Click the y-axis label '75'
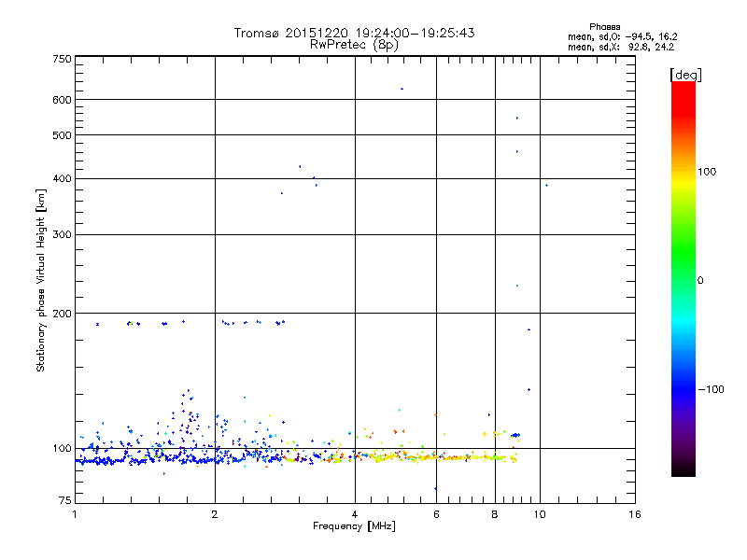Screen dimensions: 747x560 (x=65, y=500)
